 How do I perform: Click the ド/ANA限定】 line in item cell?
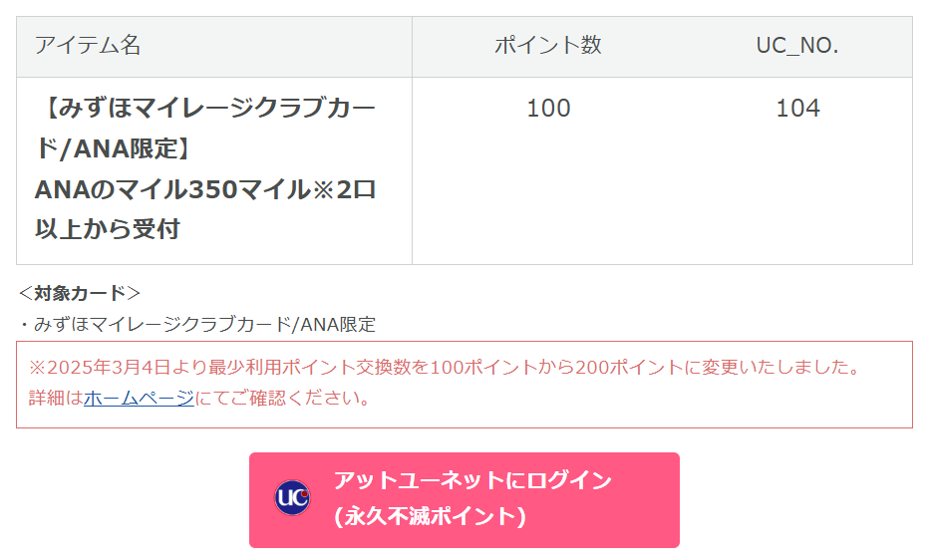[113, 149]
